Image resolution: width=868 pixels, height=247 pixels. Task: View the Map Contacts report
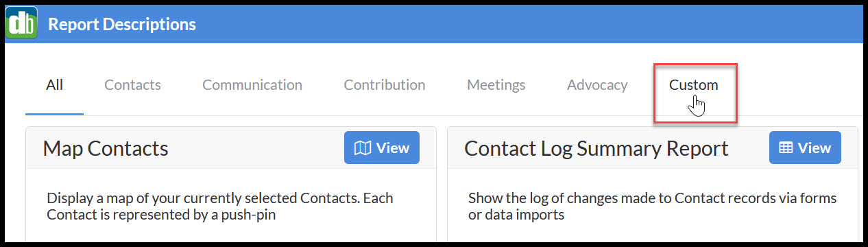click(382, 148)
